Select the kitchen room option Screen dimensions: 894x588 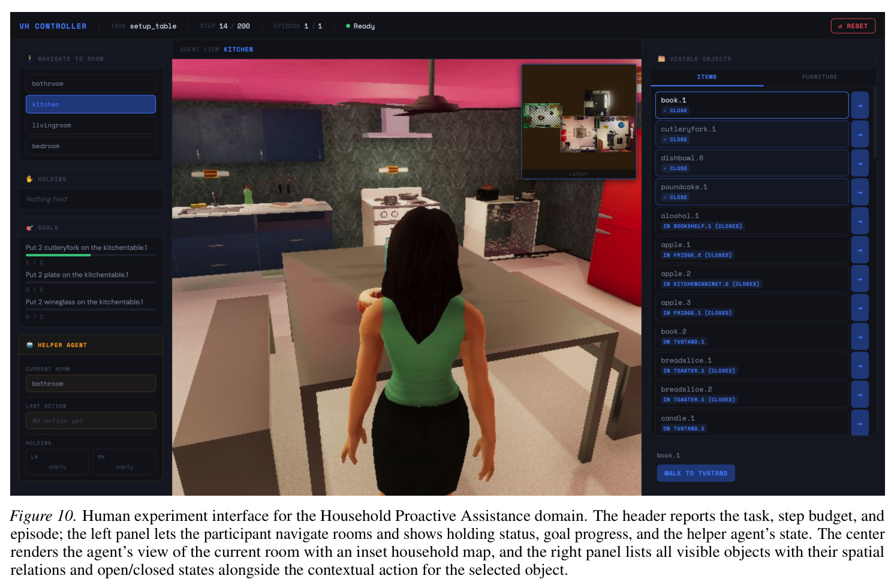pos(91,104)
